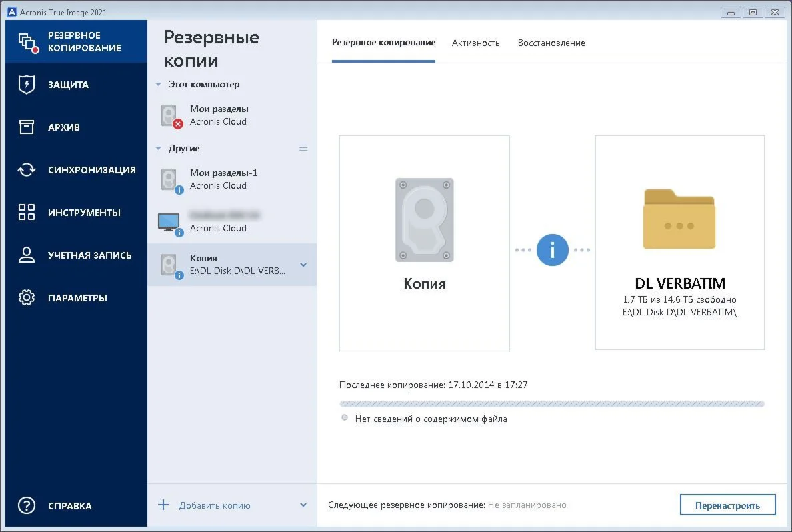Open the Sync arrows icon
This screenshot has height=532, width=792.
[26, 170]
